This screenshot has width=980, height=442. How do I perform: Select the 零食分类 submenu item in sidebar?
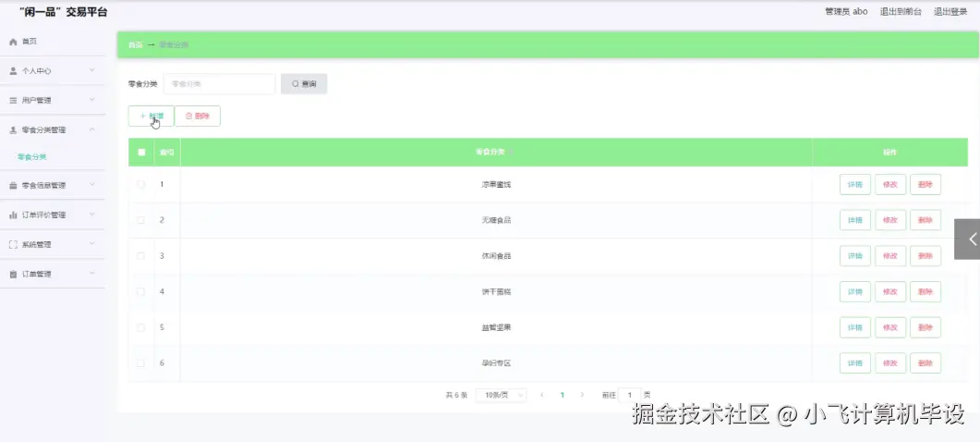32,157
